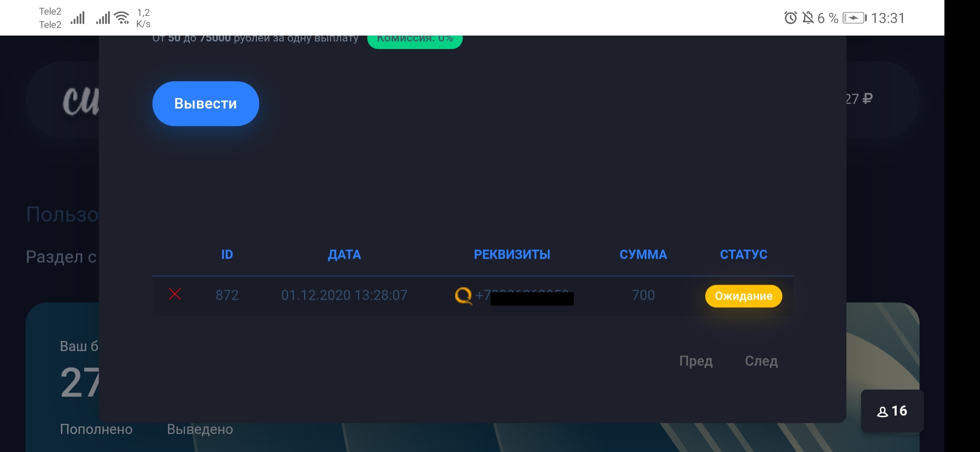The width and height of the screenshot is (980, 452).
Task: Tap the alarm clock status bar icon
Action: pyautogui.click(x=790, y=18)
